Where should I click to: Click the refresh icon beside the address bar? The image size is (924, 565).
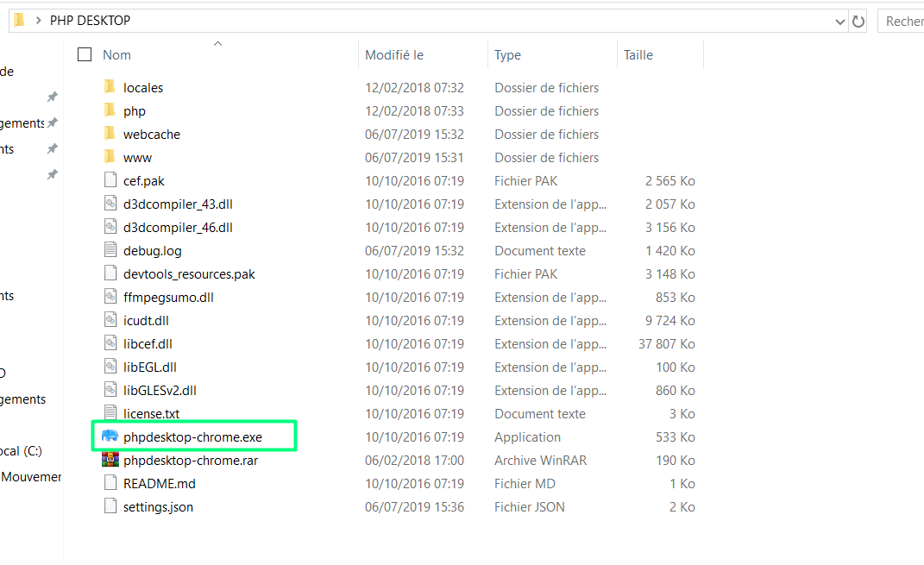click(x=858, y=20)
